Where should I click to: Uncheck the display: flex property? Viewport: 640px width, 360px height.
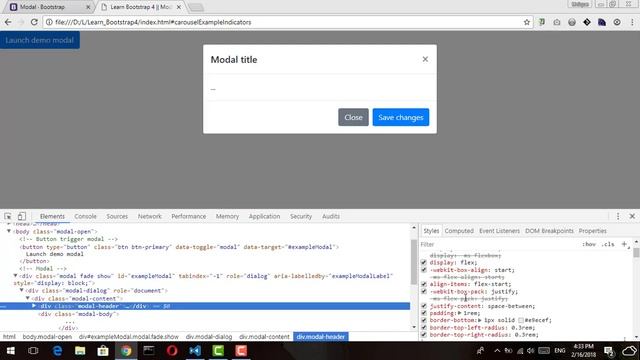pos(424,262)
